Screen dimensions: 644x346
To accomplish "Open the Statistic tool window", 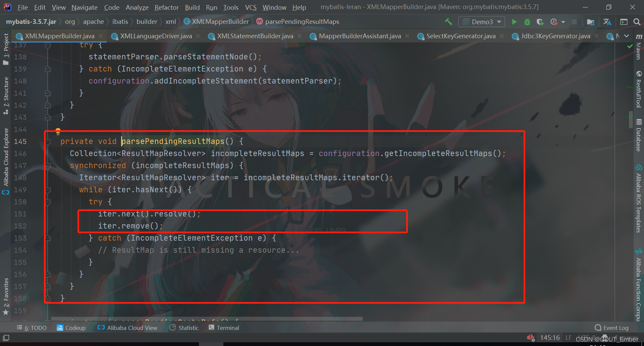I will [x=184, y=328].
